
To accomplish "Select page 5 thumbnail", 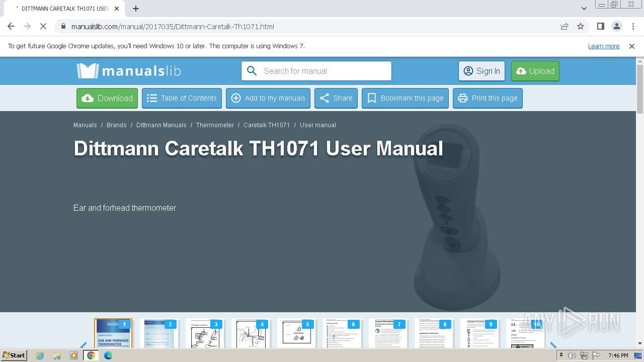I will pyautogui.click(x=296, y=333).
